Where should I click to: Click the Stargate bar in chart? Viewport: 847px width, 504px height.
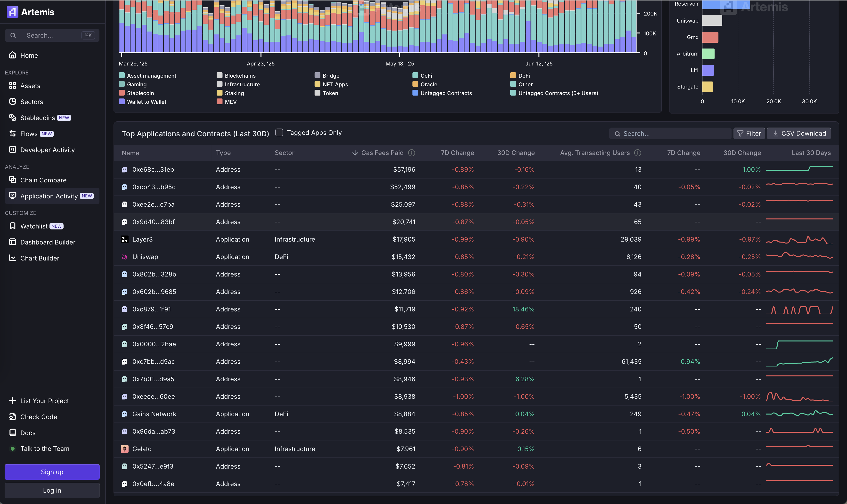tap(708, 87)
